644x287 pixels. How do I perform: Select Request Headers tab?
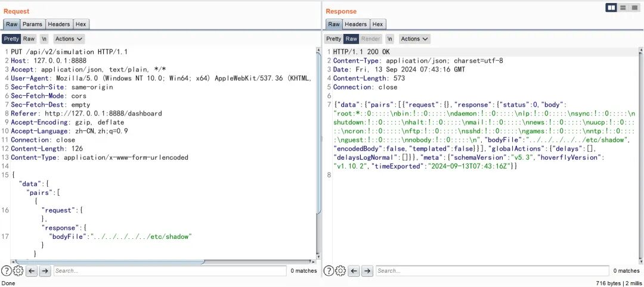pyautogui.click(x=59, y=24)
